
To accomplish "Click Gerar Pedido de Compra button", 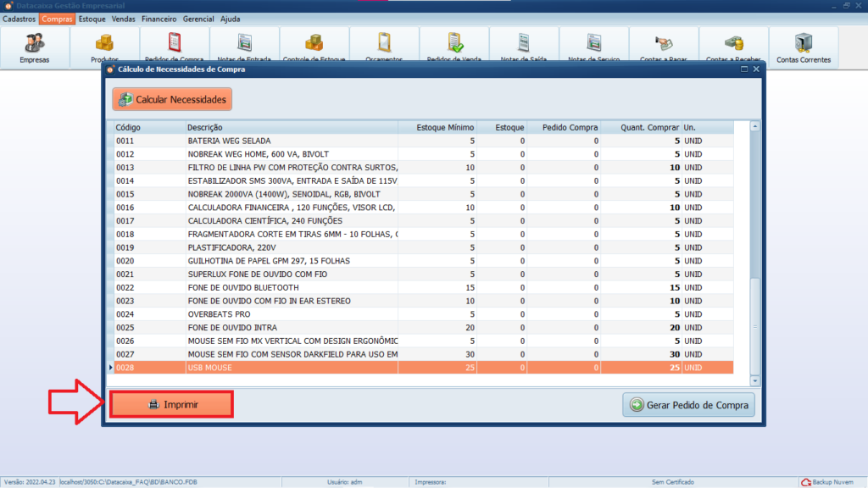I will click(x=688, y=405).
